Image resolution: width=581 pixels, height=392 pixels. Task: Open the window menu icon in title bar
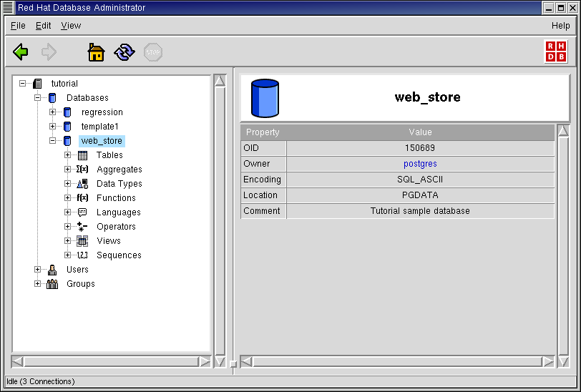8,7
